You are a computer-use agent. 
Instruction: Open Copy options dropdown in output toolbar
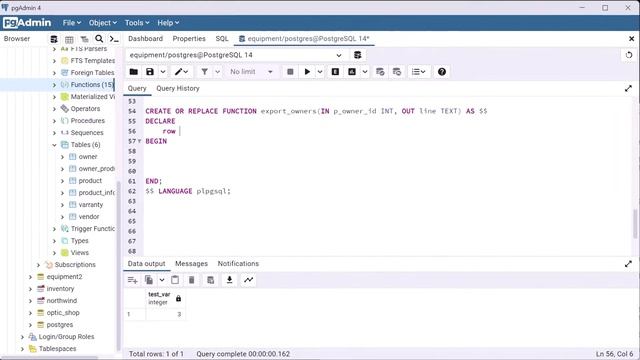[x=162, y=280]
